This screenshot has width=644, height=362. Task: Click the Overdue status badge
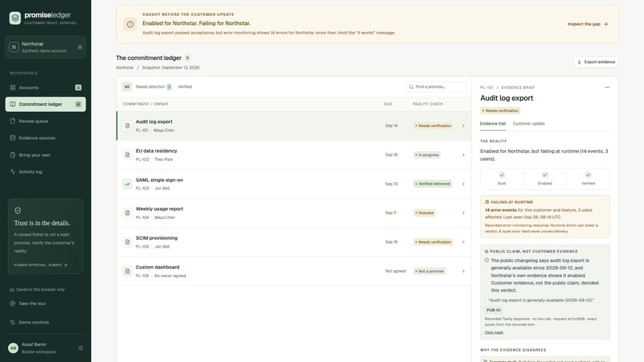424,213
